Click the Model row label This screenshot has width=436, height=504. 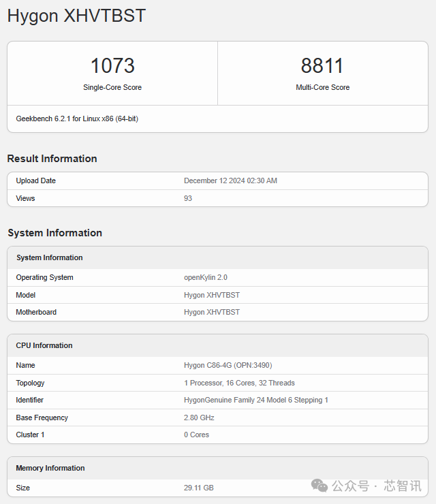(26, 295)
